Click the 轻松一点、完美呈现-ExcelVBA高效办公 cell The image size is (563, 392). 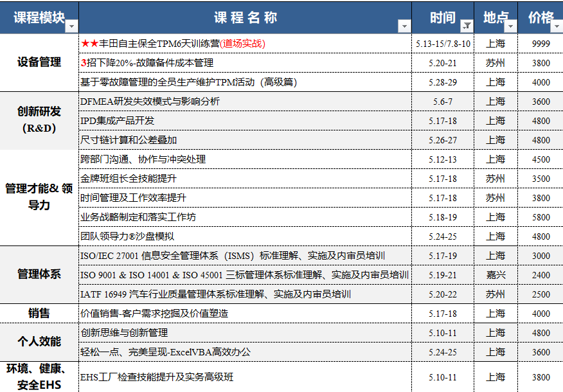pos(246,352)
